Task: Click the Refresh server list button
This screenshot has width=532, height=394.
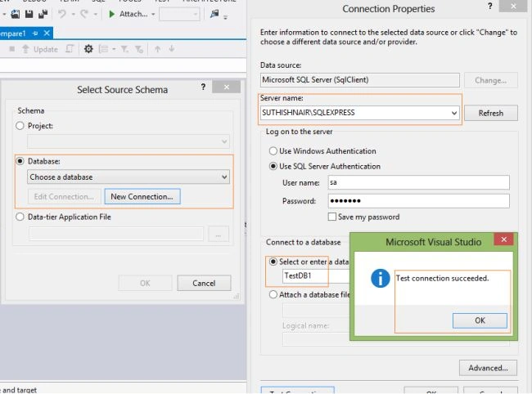Action: click(x=490, y=113)
